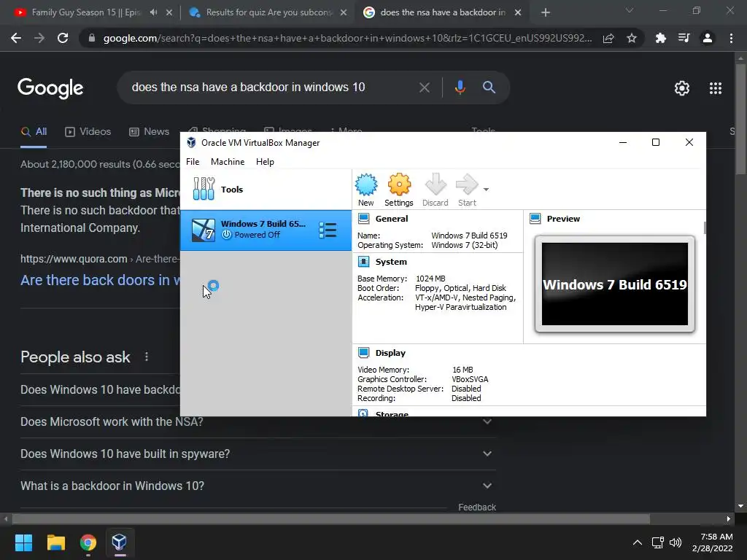Image resolution: width=747 pixels, height=560 pixels.
Task: Click the Google logo
Action: 50,88
